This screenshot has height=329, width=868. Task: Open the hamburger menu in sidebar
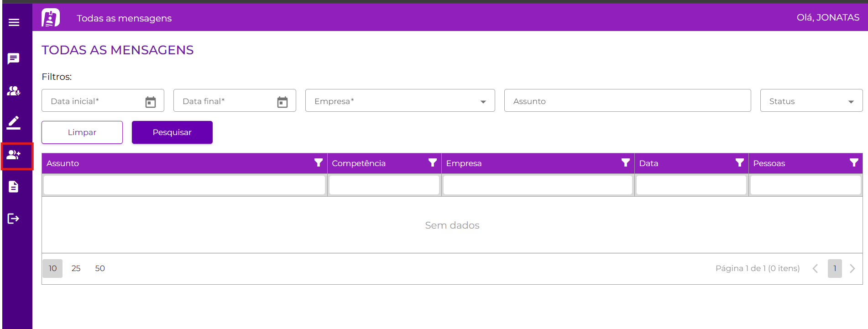[x=14, y=22]
